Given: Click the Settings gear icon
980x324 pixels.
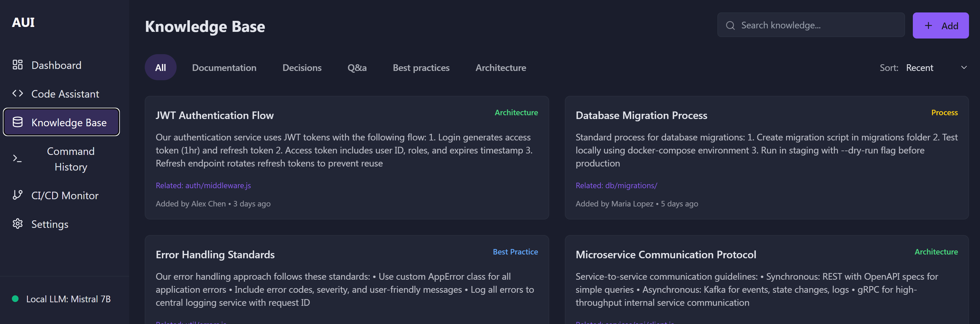Looking at the screenshot, I should coord(17,224).
